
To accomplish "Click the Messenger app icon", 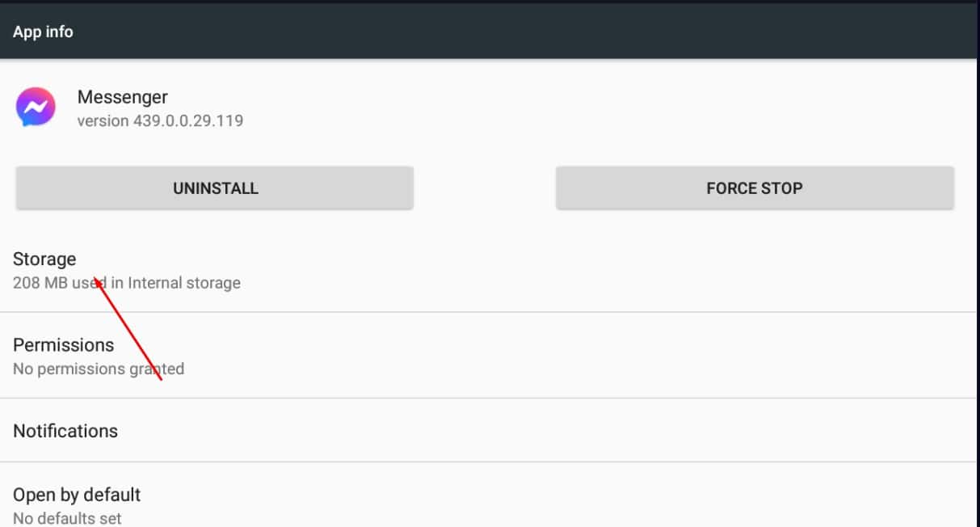I will (36, 108).
